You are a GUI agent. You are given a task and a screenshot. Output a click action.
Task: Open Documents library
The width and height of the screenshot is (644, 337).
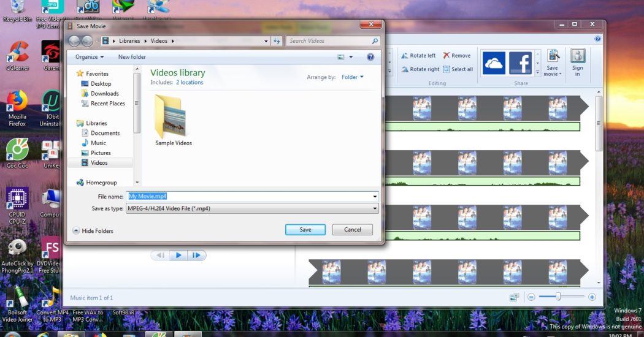(x=101, y=133)
